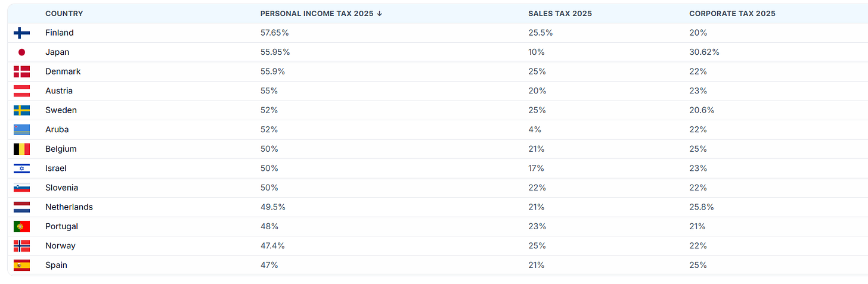
Task: Sort by Sales Tax 2025 header
Action: (560, 14)
